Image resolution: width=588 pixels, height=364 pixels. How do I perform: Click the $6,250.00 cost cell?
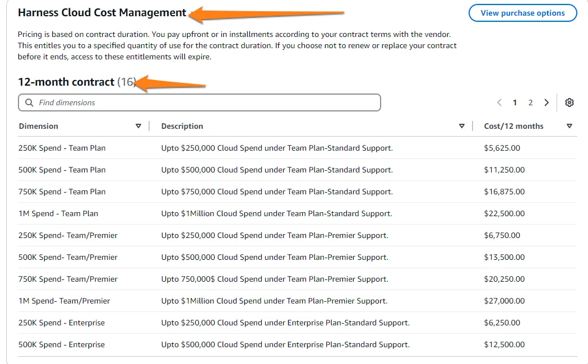502,323
